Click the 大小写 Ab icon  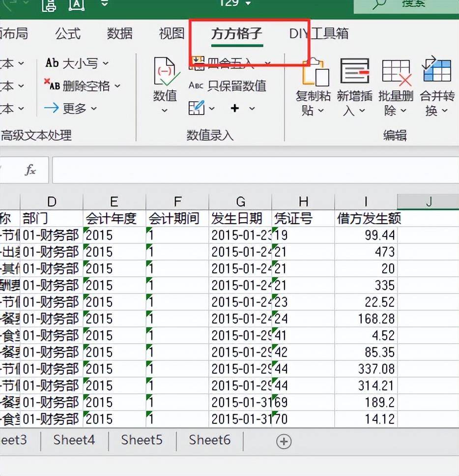pyautogui.click(x=52, y=63)
